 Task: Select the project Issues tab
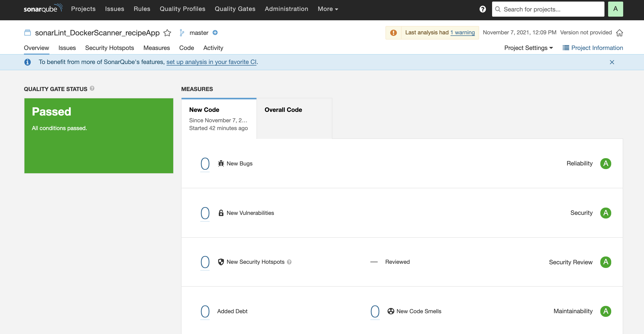tap(67, 48)
